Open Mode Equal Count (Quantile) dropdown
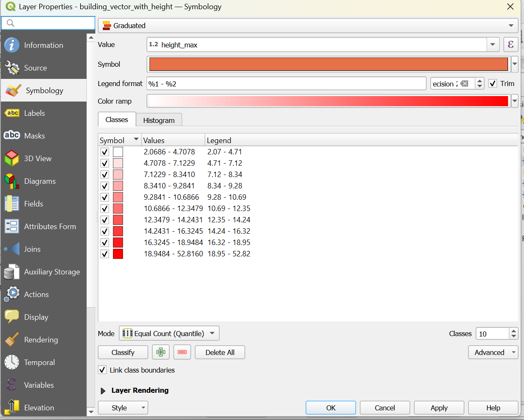 coord(169,334)
